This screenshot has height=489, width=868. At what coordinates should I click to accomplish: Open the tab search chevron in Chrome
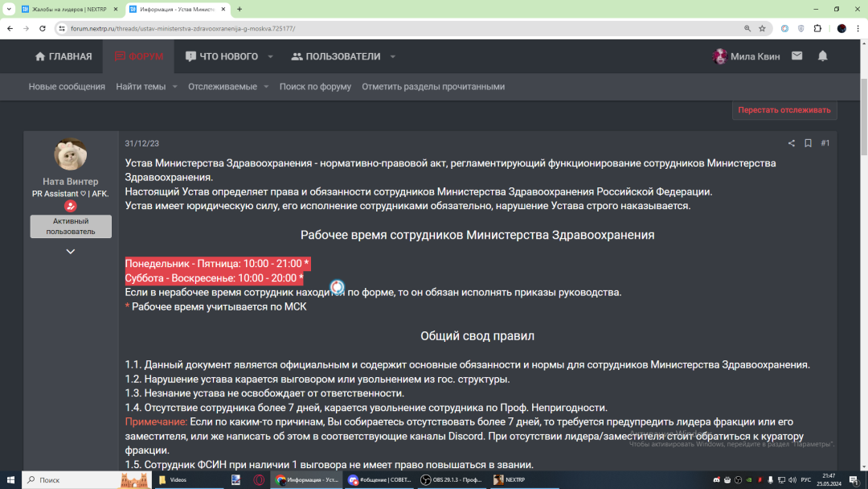pyautogui.click(x=9, y=10)
